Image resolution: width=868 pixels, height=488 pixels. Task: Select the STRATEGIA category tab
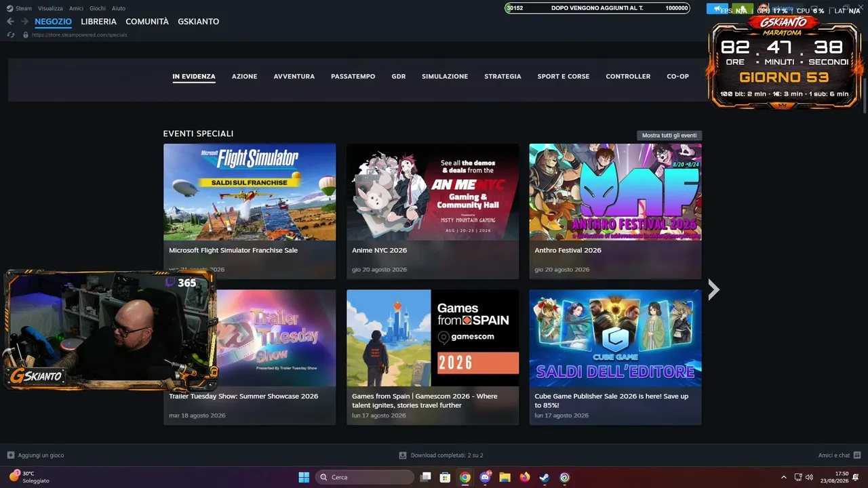point(503,77)
